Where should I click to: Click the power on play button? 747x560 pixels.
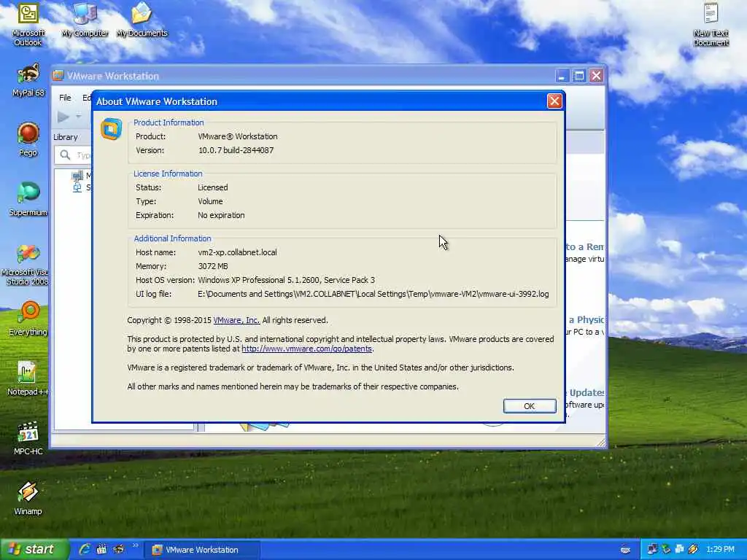(63, 117)
